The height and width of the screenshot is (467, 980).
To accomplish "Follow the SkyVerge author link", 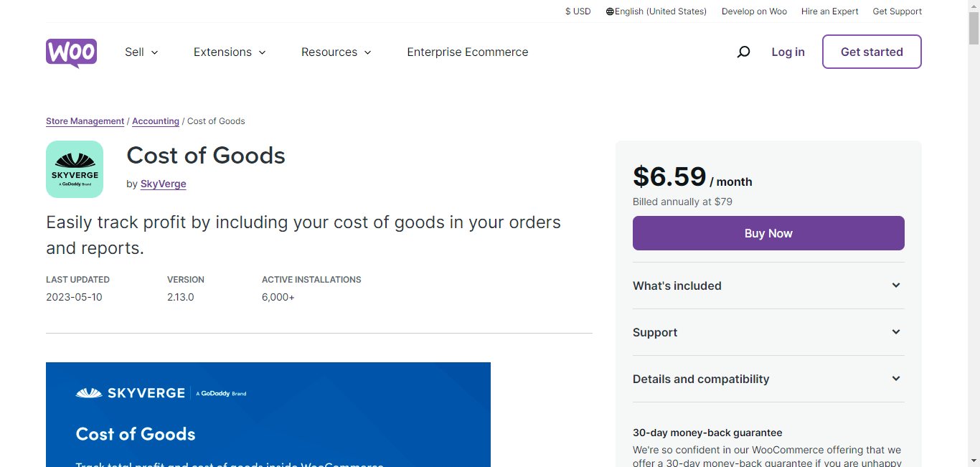I will (164, 184).
